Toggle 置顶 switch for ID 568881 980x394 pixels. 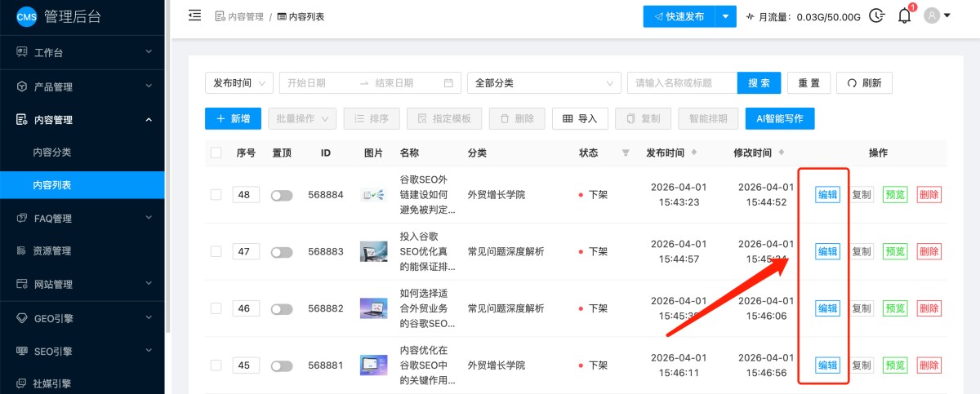click(282, 366)
